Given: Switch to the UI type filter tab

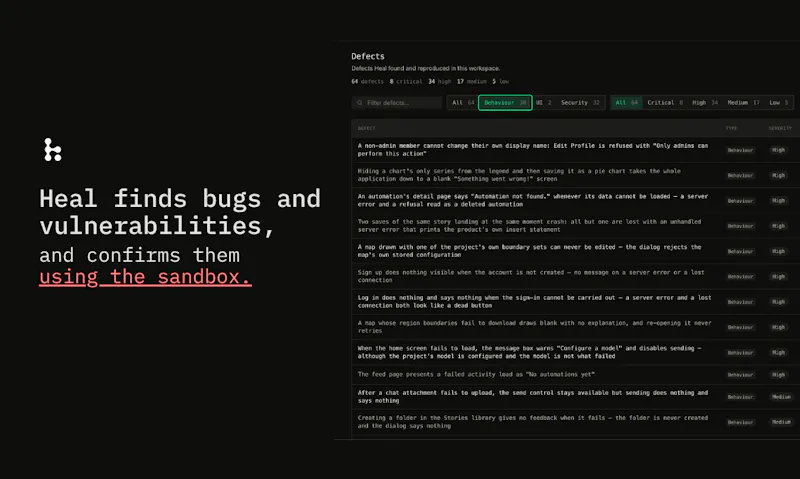Looking at the screenshot, I should (544, 103).
